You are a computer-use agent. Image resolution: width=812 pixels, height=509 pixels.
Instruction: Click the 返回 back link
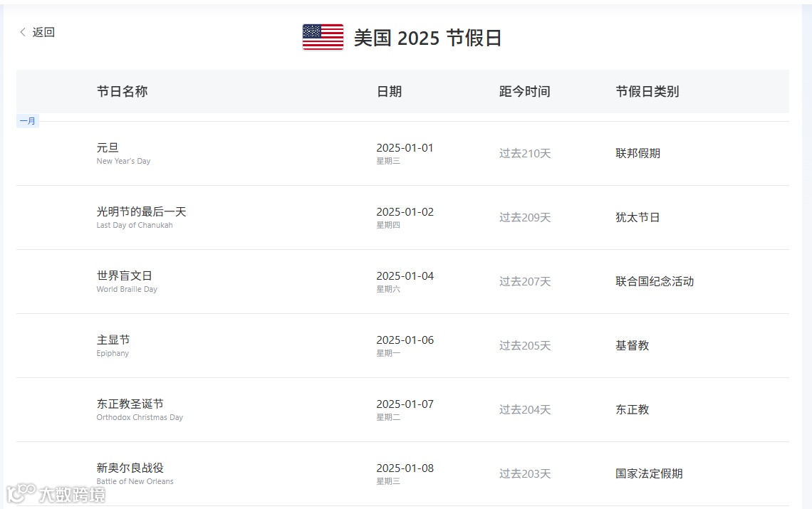pos(43,32)
